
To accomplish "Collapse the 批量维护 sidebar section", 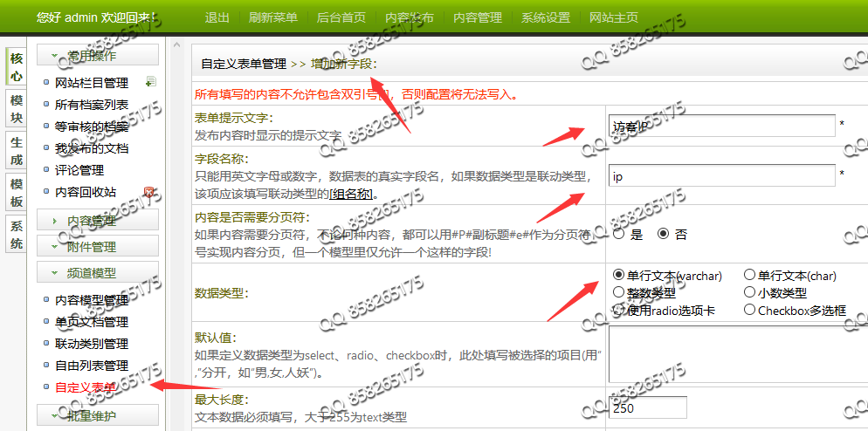I will point(98,415).
